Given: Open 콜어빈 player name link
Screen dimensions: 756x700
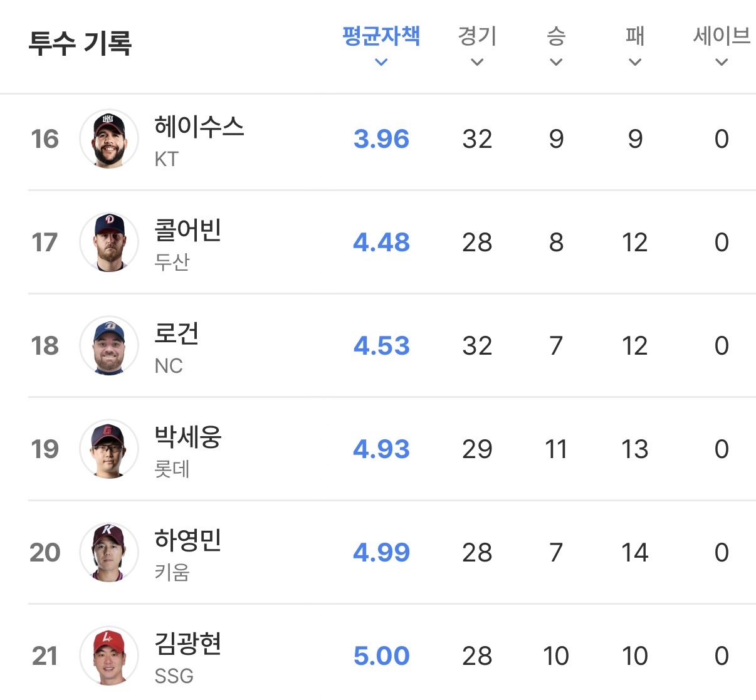Looking at the screenshot, I should 188,230.
